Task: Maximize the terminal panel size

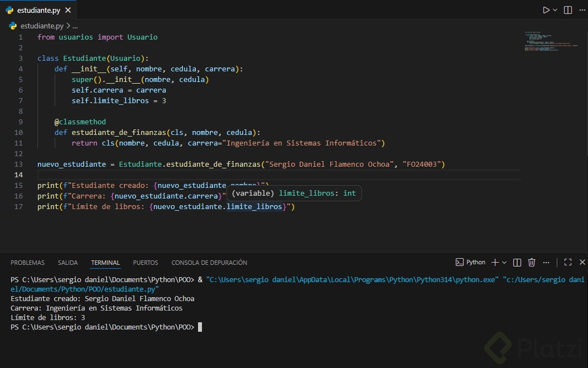Action: coord(568,262)
